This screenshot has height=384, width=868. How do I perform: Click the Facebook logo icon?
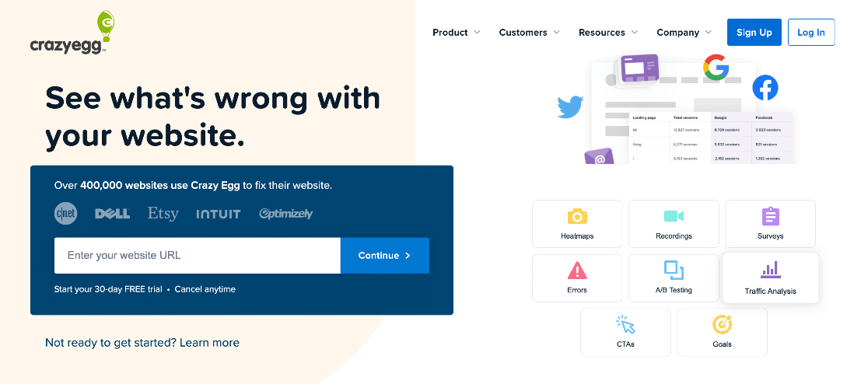(x=765, y=87)
